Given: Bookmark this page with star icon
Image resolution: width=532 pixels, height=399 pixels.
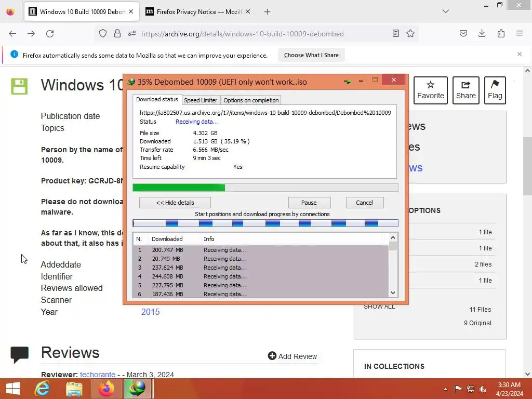Looking at the screenshot, I should (x=410, y=33).
